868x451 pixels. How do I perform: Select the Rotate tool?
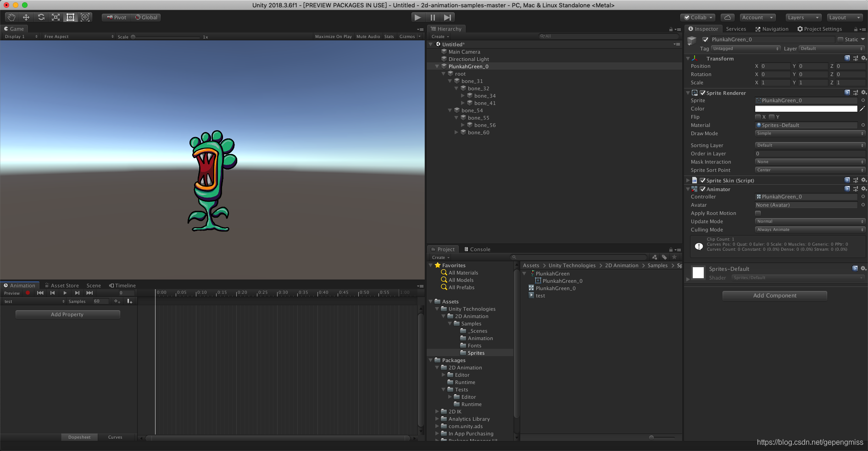41,17
